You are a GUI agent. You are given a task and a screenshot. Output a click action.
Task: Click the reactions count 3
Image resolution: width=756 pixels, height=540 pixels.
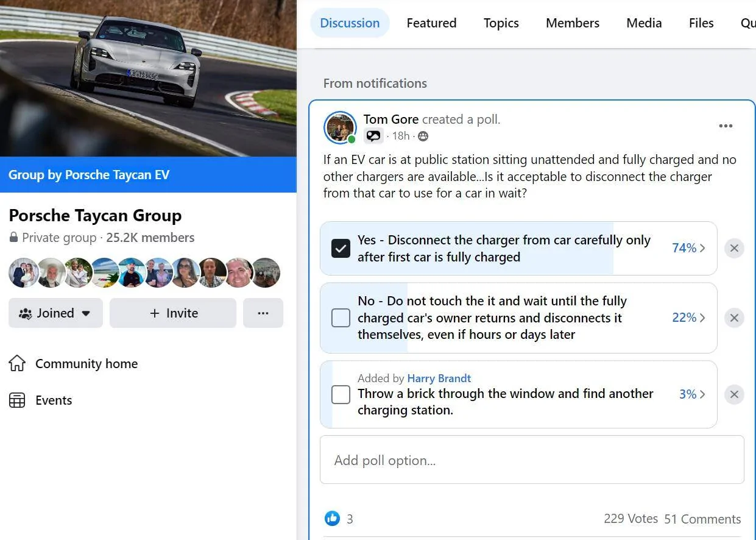pyautogui.click(x=350, y=519)
